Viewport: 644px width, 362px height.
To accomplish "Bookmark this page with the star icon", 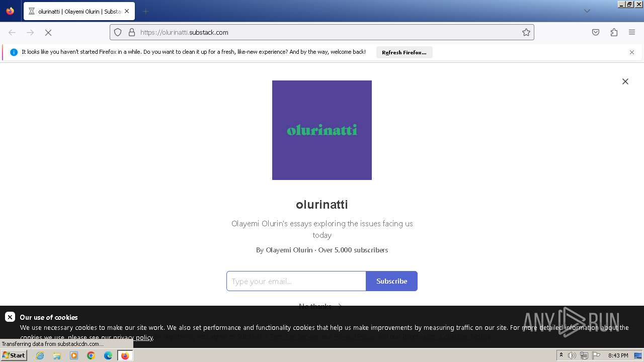I will (x=526, y=32).
